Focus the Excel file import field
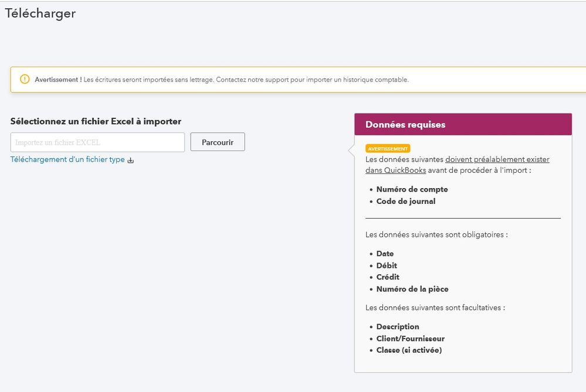This screenshot has height=392, width=586. click(x=97, y=142)
